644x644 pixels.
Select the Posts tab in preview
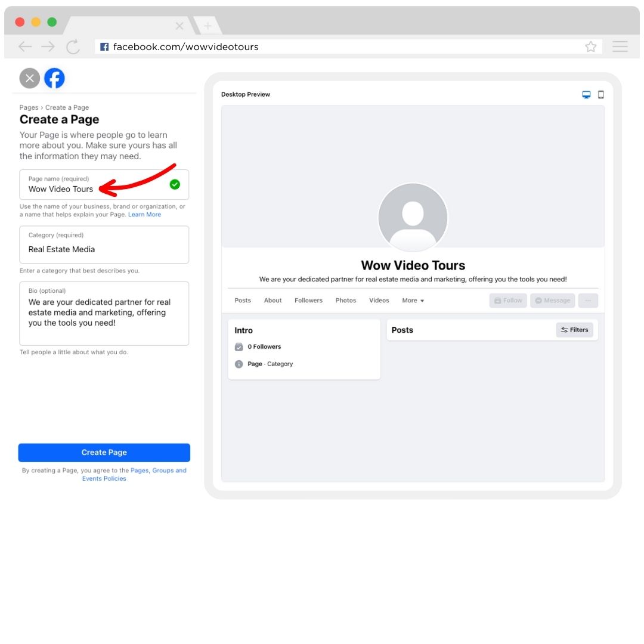click(243, 301)
